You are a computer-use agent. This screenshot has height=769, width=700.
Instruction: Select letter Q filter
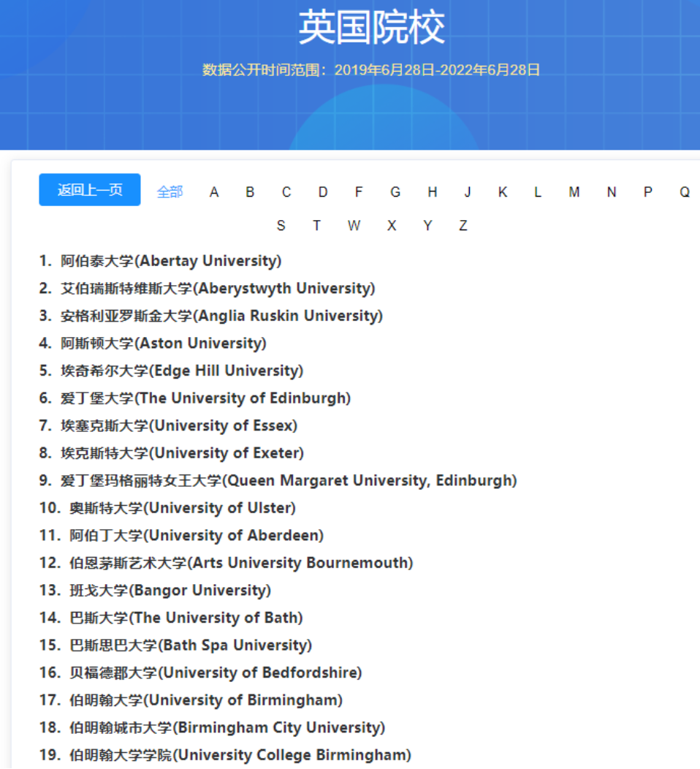pyautogui.click(x=684, y=192)
